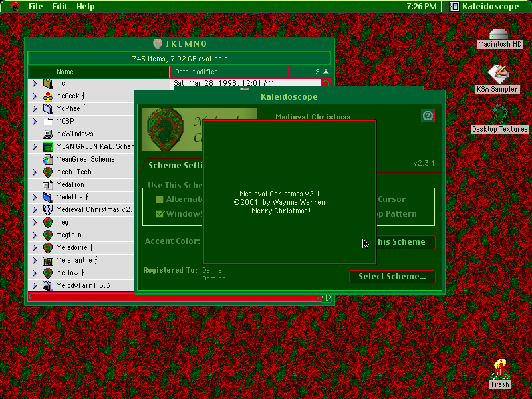Select the Medalion file icon

(48, 184)
